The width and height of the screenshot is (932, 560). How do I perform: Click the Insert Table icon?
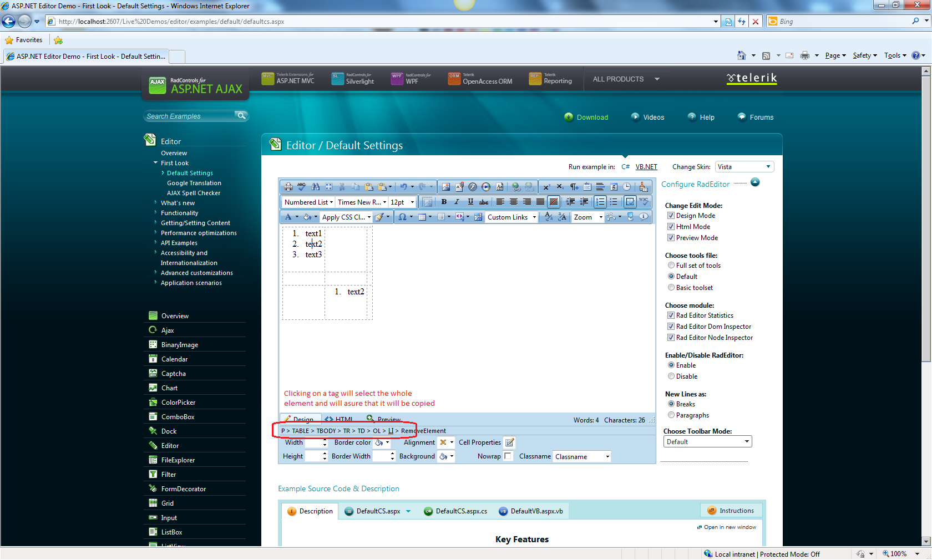[422, 217]
